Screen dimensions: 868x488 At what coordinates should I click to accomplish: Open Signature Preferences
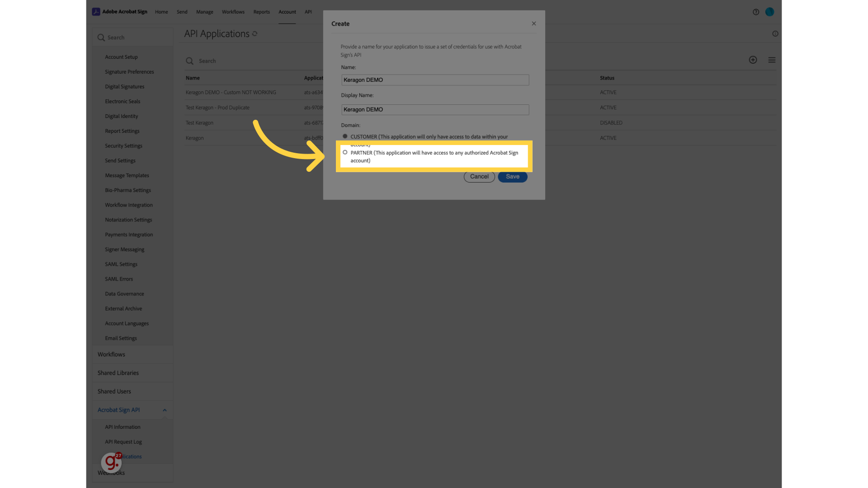point(129,72)
